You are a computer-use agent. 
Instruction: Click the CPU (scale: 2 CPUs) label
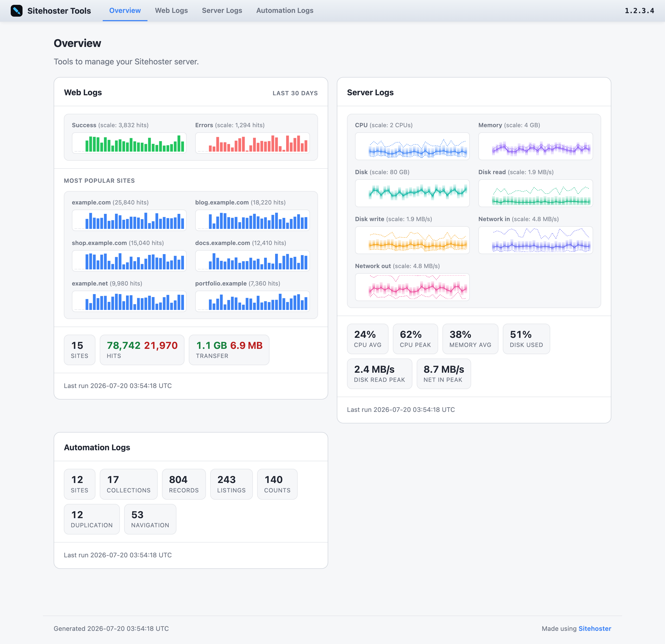(x=384, y=125)
